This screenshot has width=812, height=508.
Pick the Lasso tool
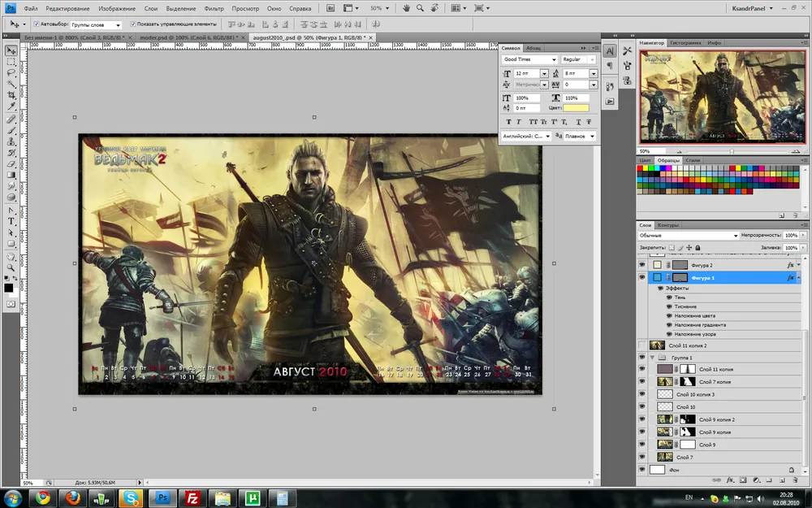[11, 72]
